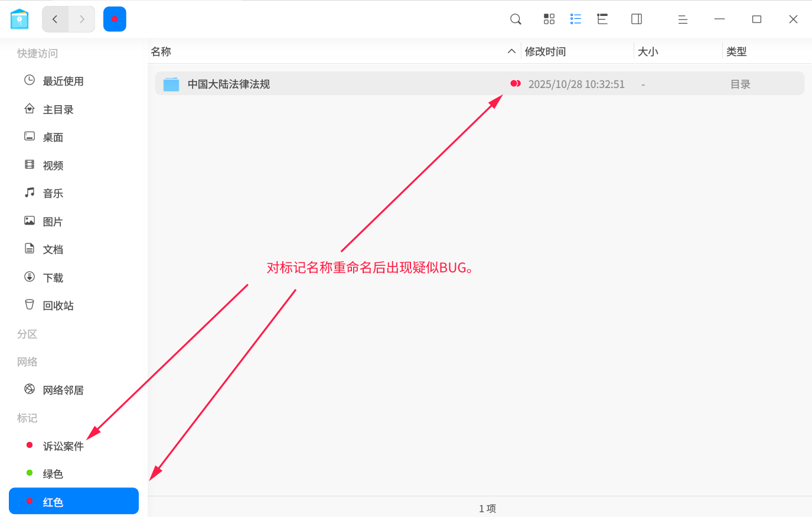Toggle the detail side panel icon

(637, 19)
